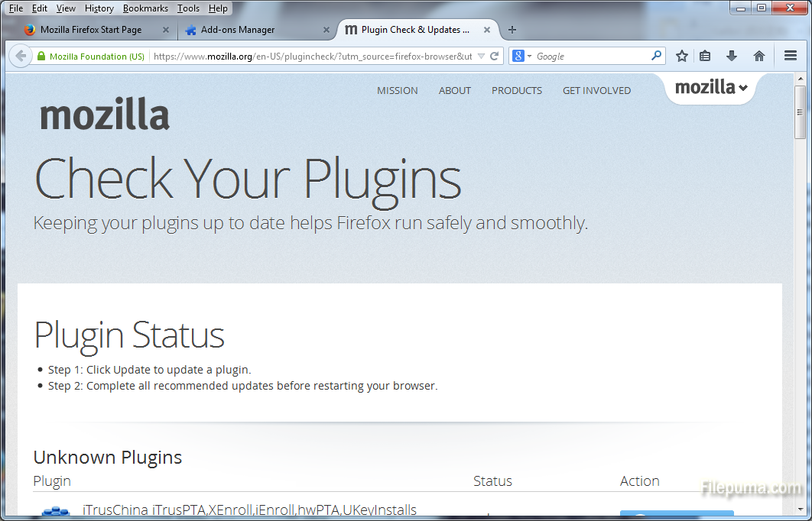
Task: Expand the URL history dropdown arrow
Action: pyautogui.click(x=481, y=56)
